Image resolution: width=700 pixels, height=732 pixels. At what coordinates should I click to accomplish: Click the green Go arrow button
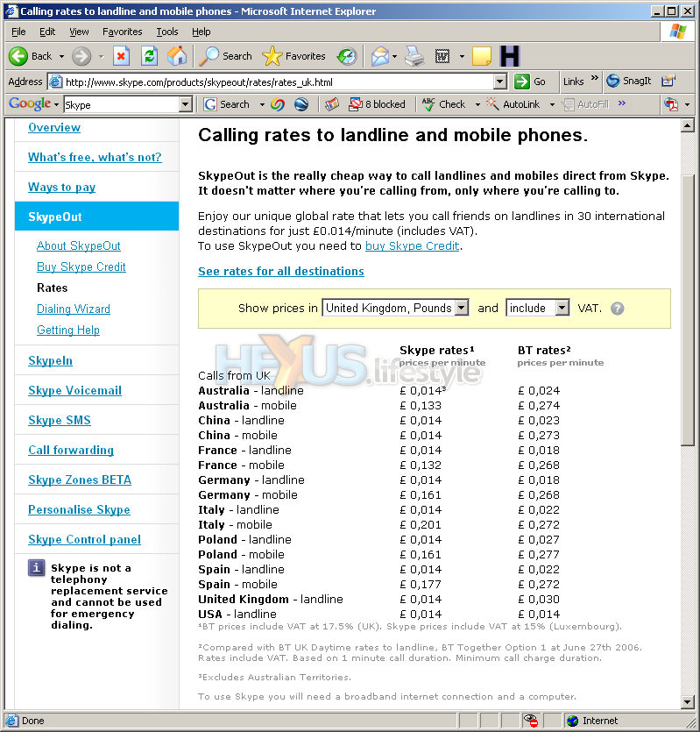click(530, 82)
